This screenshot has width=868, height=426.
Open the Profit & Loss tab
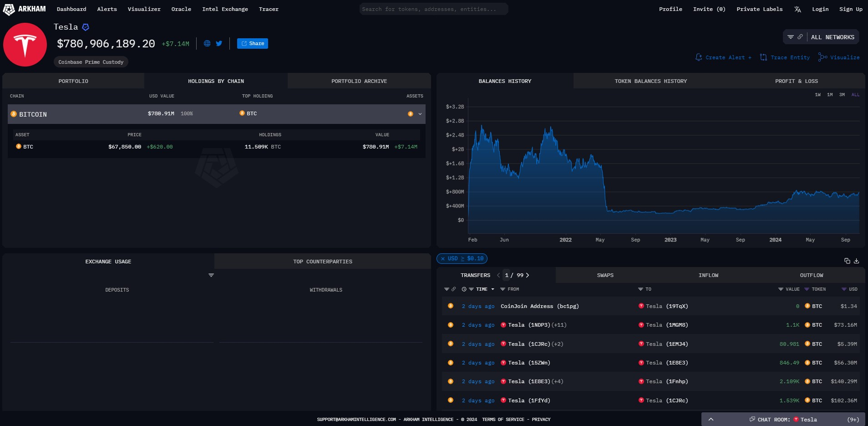tap(796, 81)
